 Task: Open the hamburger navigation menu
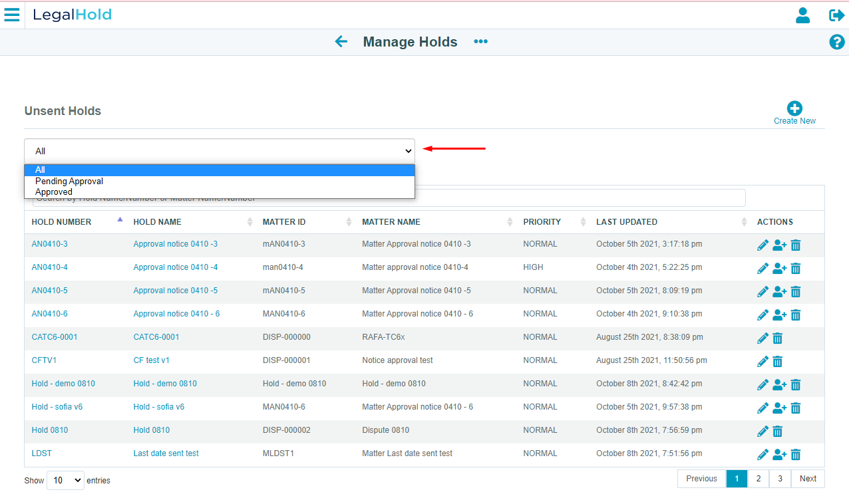[x=12, y=15]
